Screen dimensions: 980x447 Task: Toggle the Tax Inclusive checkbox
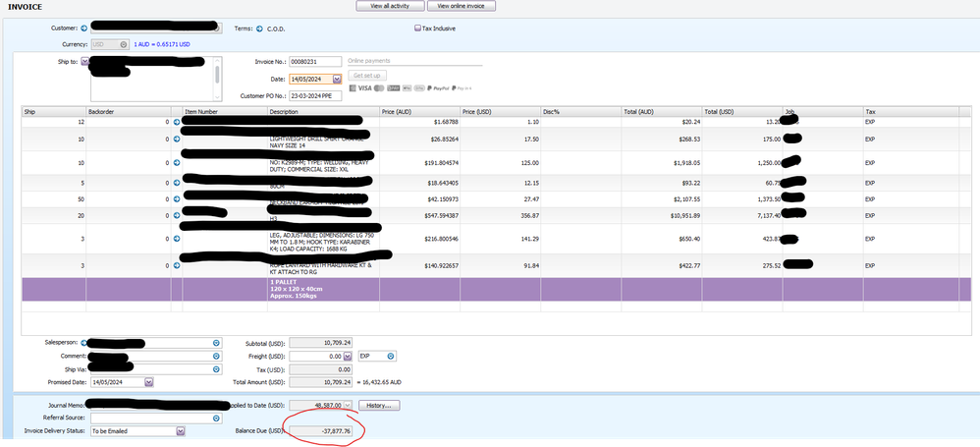[x=417, y=28]
